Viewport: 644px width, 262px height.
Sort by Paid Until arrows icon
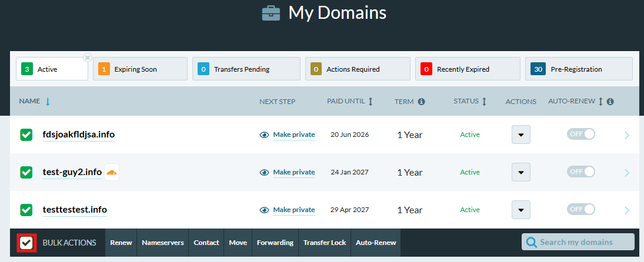coord(371,102)
